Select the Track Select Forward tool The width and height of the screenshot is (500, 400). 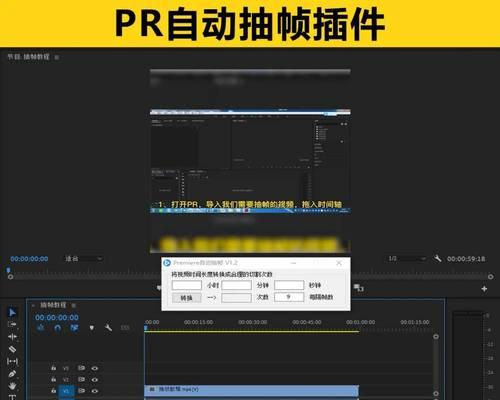pyautogui.click(x=12, y=324)
